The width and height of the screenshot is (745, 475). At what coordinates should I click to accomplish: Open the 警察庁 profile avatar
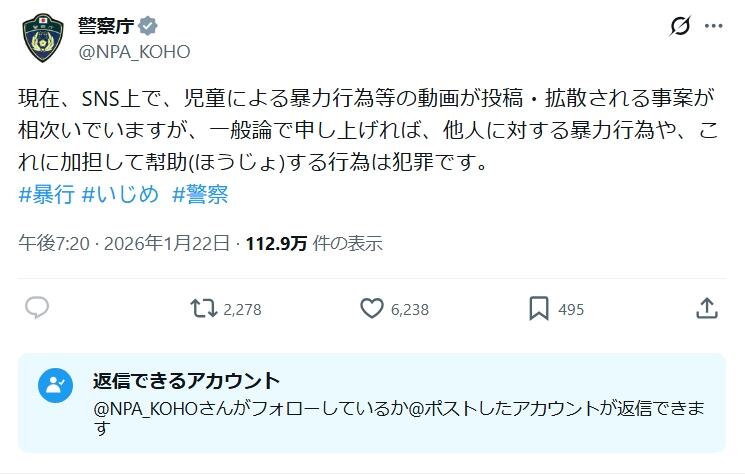43,38
